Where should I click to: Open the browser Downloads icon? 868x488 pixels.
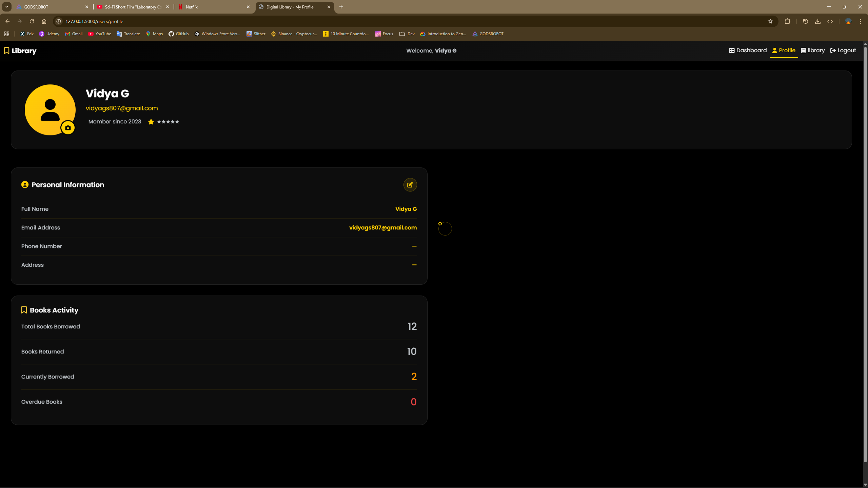(817, 21)
